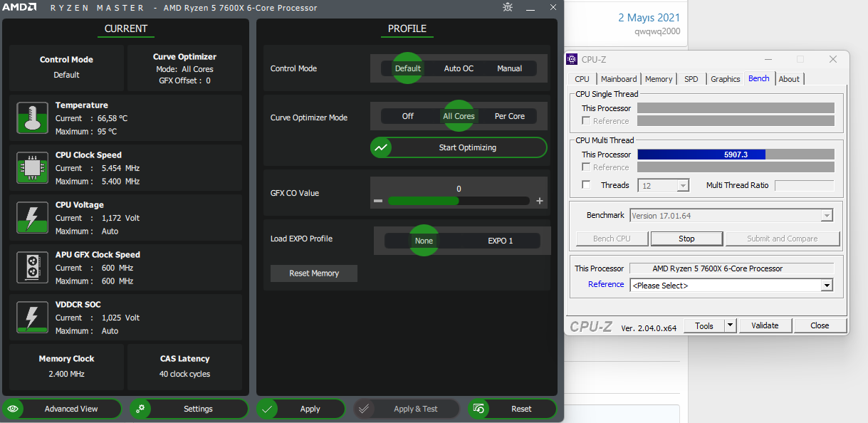Viewport: 868px width, 423px height.
Task: Click the Reset button in Ryzen Master
Action: [513, 409]
